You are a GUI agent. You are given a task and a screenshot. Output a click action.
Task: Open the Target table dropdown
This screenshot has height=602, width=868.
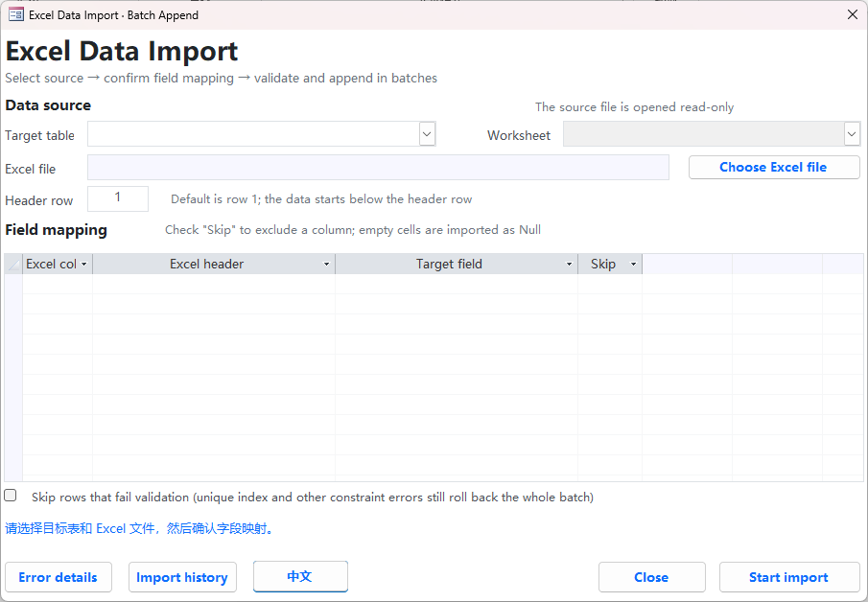coord(427,134)
